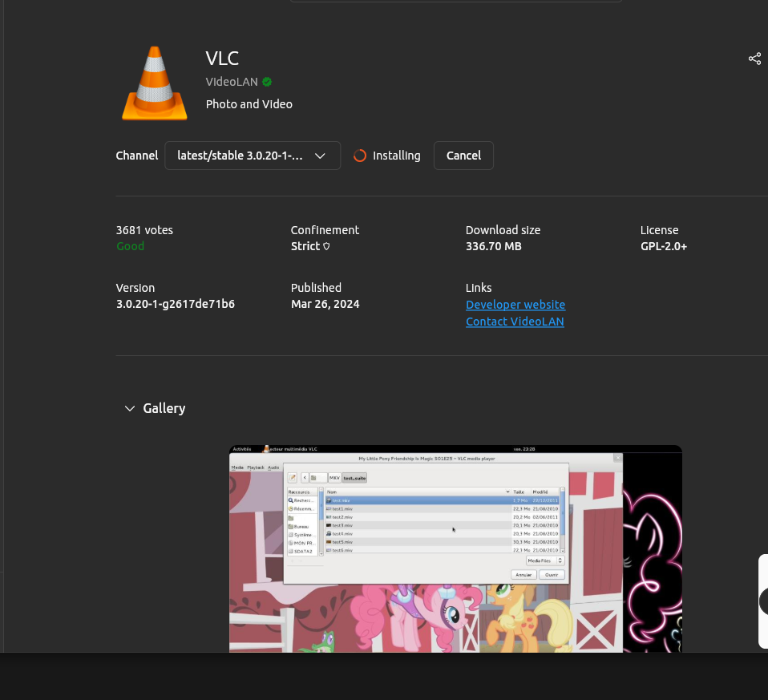Click the Mar 26, 2024 published date
This screenshot has height=700, width=768.
click(325, 304)
